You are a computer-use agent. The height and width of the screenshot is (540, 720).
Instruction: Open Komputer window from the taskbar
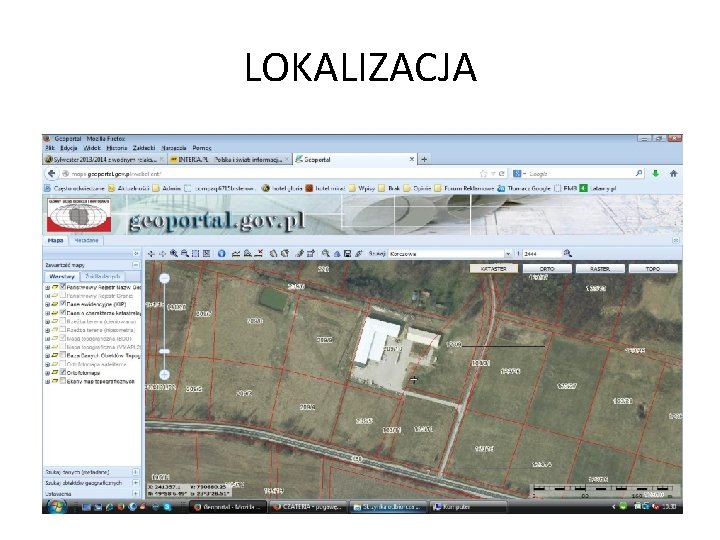469,507
